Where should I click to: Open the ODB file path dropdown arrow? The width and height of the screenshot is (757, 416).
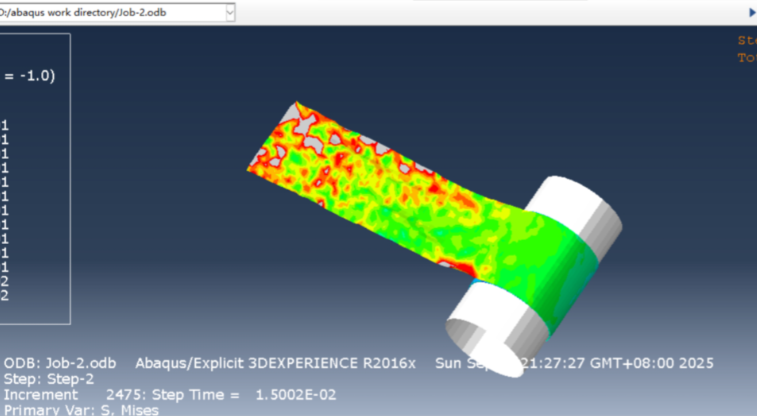coord(230,12)
